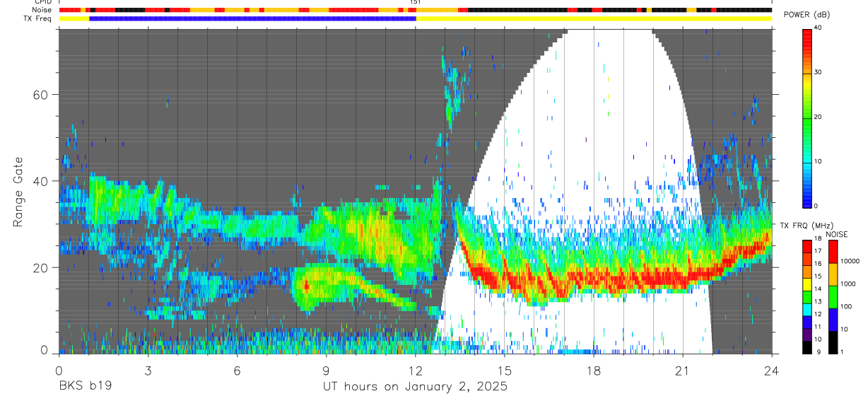Click the '40' label on the POWER colorbar
The image size is (868, 401).
click(x=819, y=28)
